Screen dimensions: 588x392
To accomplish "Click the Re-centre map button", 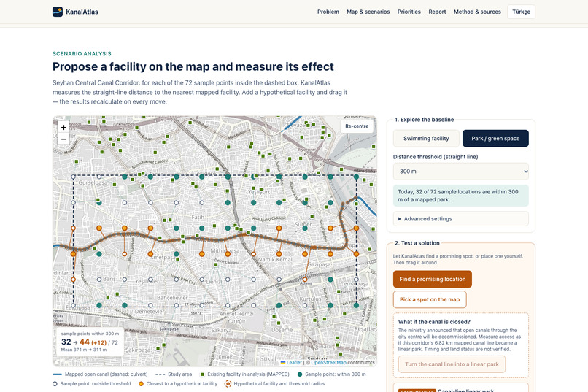I will (x=357, y=126).
